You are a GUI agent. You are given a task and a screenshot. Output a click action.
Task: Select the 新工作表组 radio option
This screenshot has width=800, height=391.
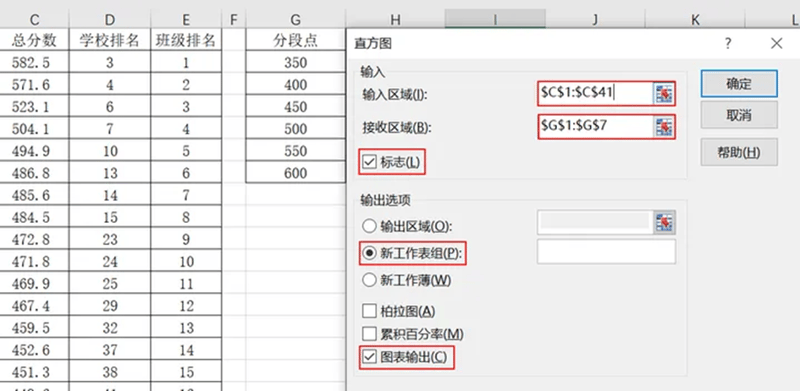click(368, 253)
